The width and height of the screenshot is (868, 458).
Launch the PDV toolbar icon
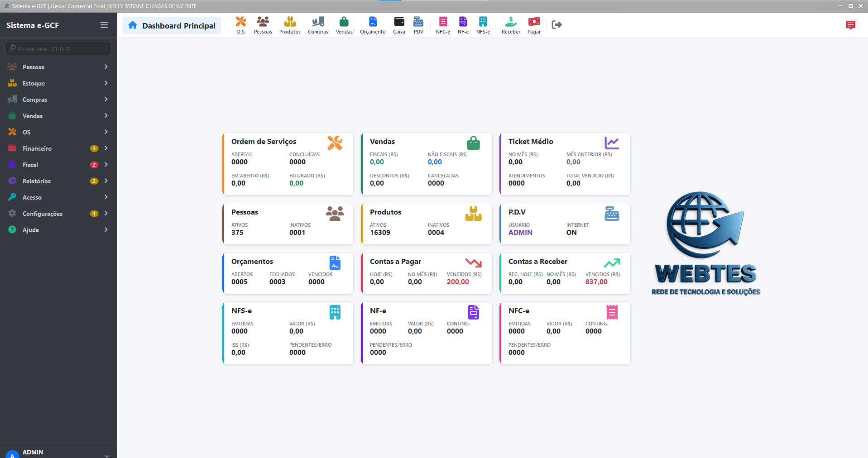[x=418, y=25]
